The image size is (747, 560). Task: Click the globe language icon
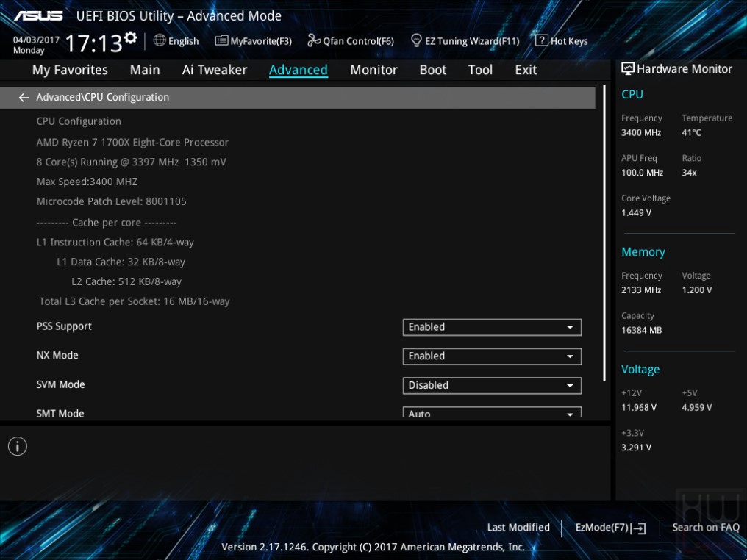[x=160, y=40]
